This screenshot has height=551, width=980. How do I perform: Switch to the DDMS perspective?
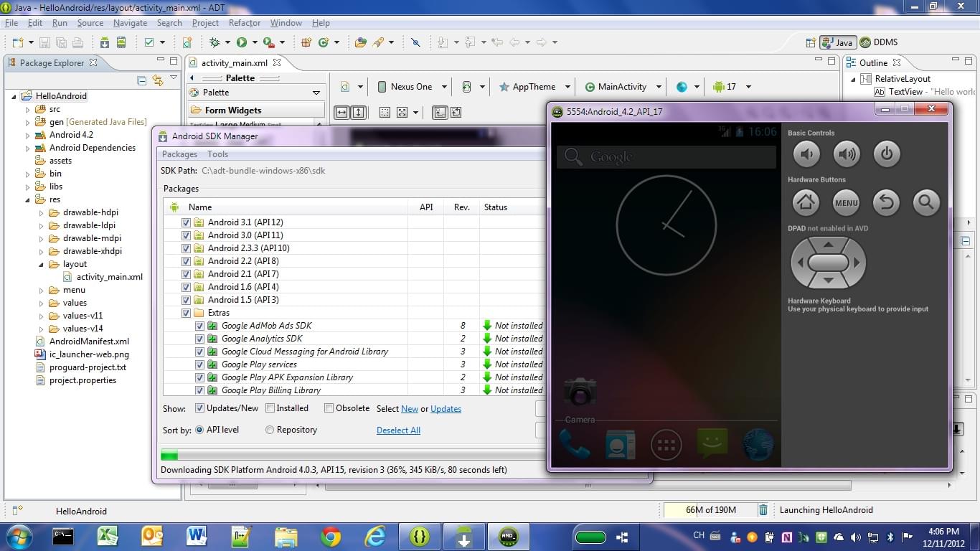pos(879,42)
